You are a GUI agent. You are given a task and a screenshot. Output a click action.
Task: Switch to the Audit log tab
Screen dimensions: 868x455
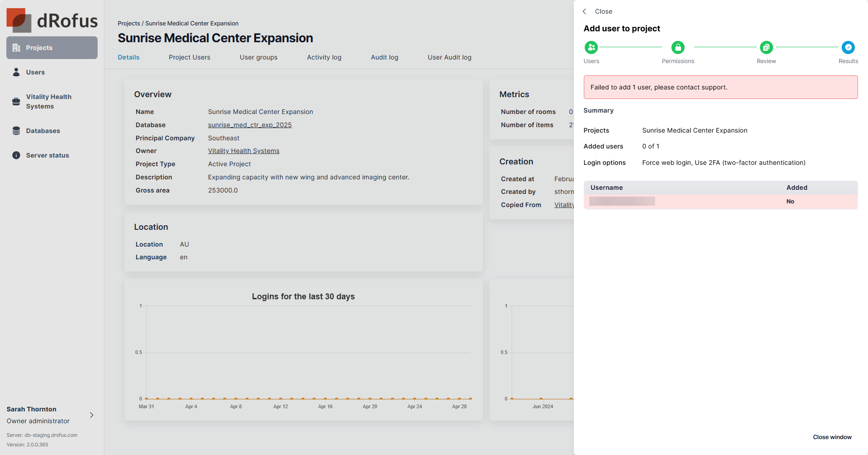click(385, 57)
